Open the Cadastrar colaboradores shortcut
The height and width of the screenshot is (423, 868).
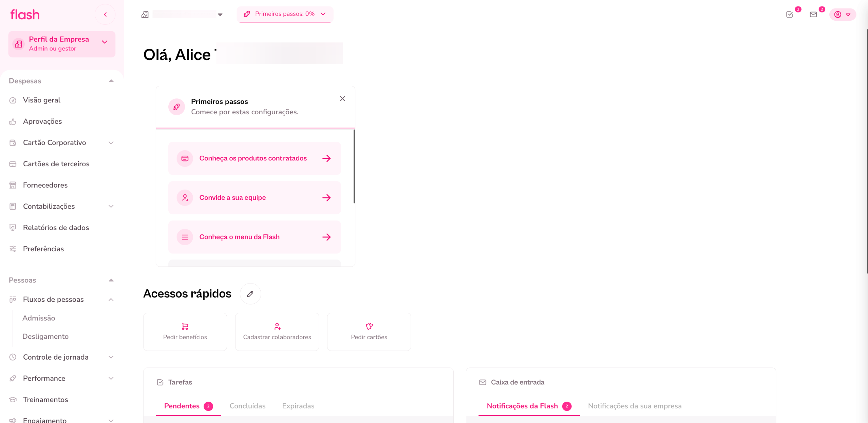[277, 332]
